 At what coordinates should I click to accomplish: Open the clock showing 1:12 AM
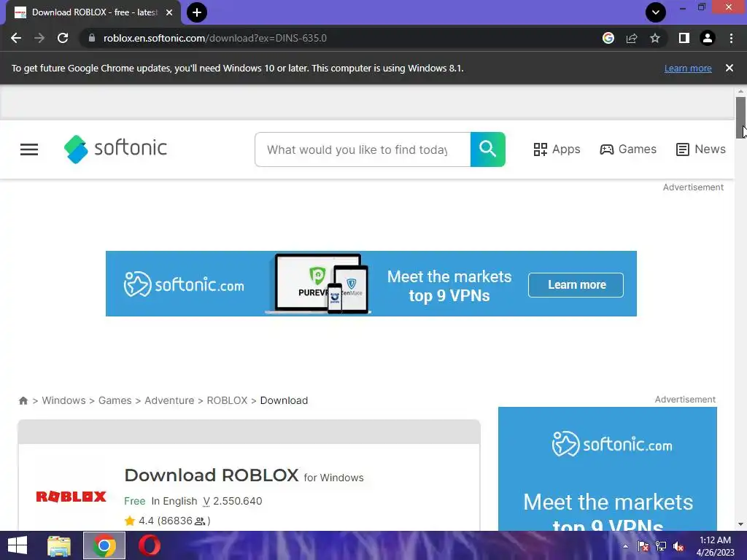(715, 546)
